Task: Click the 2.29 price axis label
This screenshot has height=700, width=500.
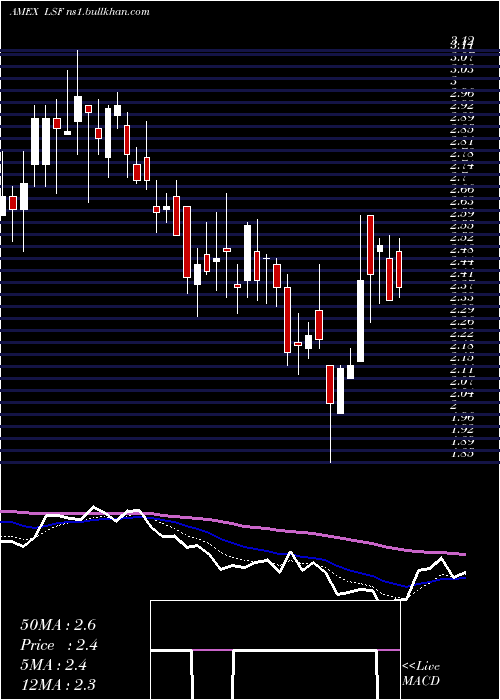Action: (462, 309)
